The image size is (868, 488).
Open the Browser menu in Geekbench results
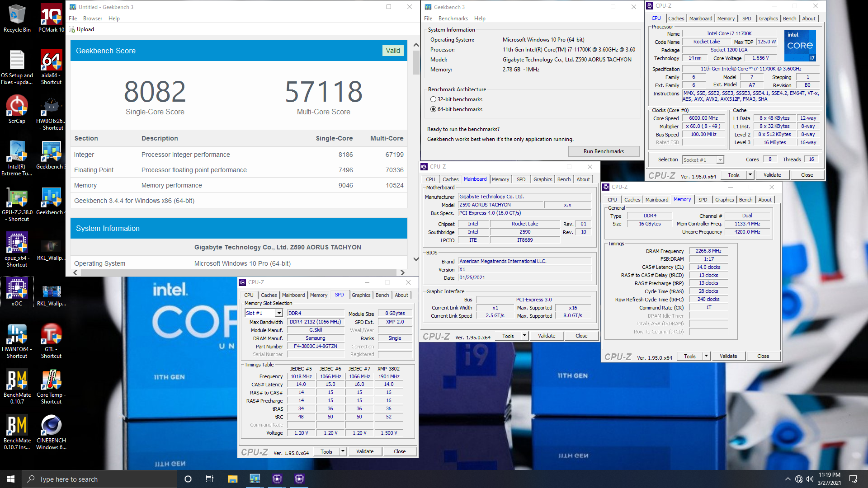tap(93, 19)
